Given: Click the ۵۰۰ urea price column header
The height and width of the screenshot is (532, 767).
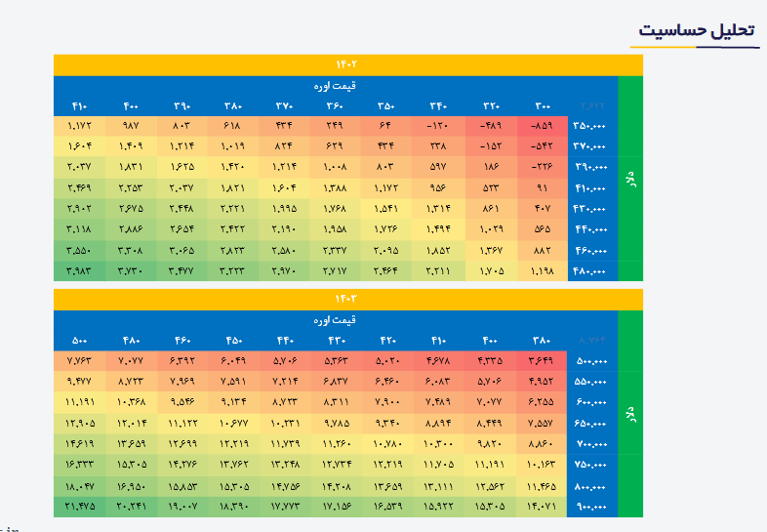Looking at the screenshot, I should pyautogui.click(x=80, y=340).
